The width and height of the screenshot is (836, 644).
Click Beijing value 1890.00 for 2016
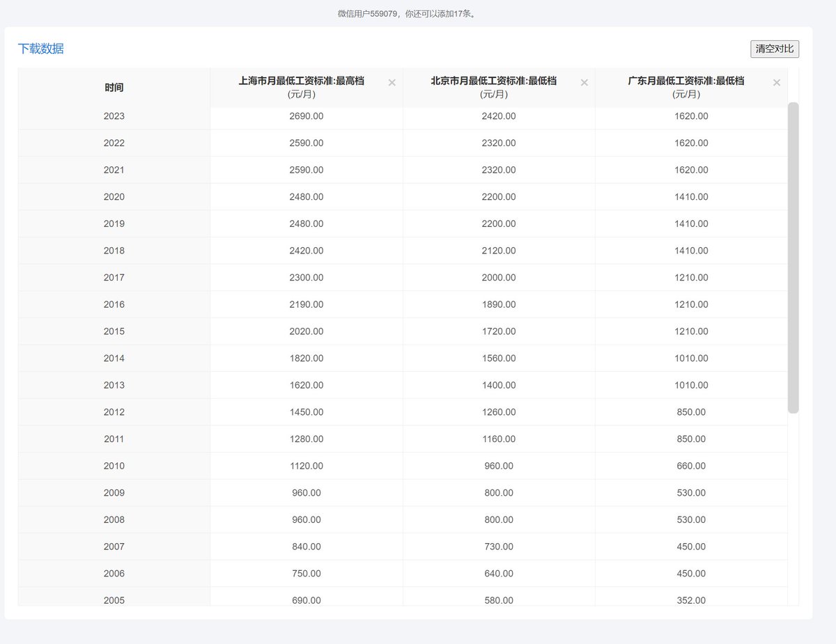499,304
